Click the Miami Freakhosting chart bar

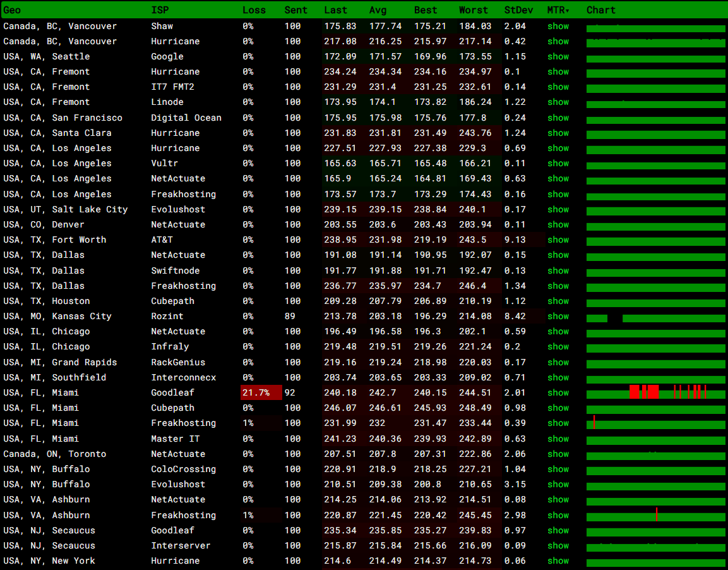[655, 423]
